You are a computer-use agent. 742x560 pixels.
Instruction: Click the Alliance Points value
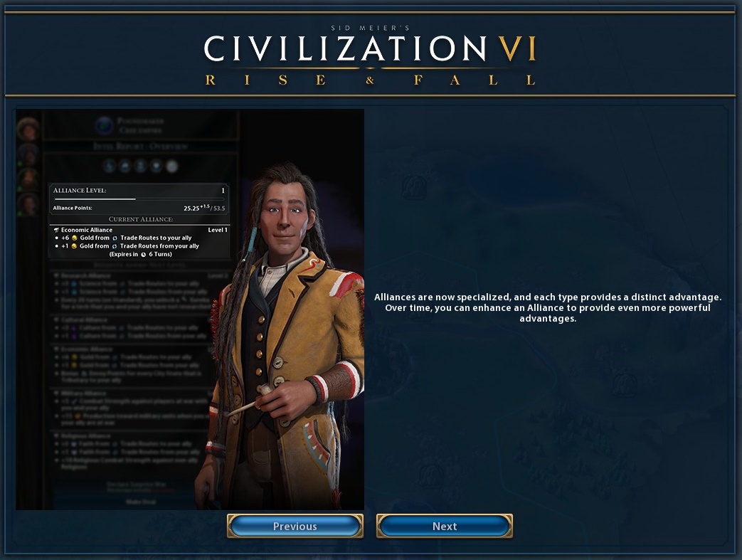(x=204, y=208)
